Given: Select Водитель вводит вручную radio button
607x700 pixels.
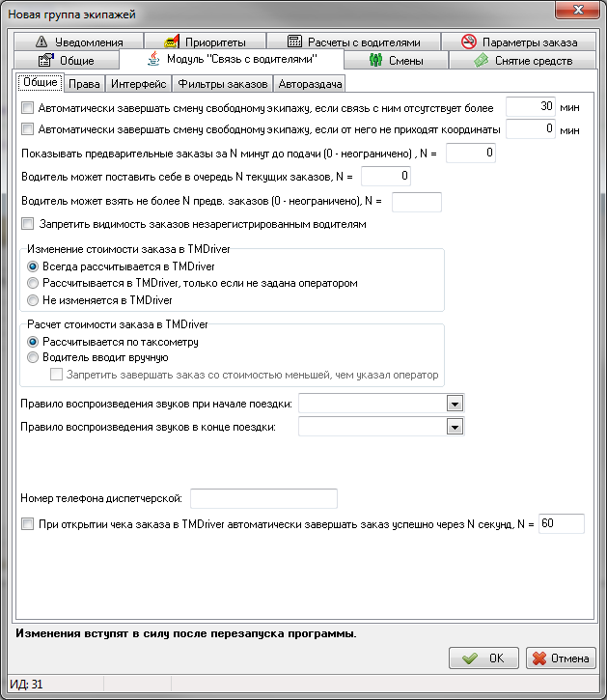Looking at the screenshot, I should [33, 357].
